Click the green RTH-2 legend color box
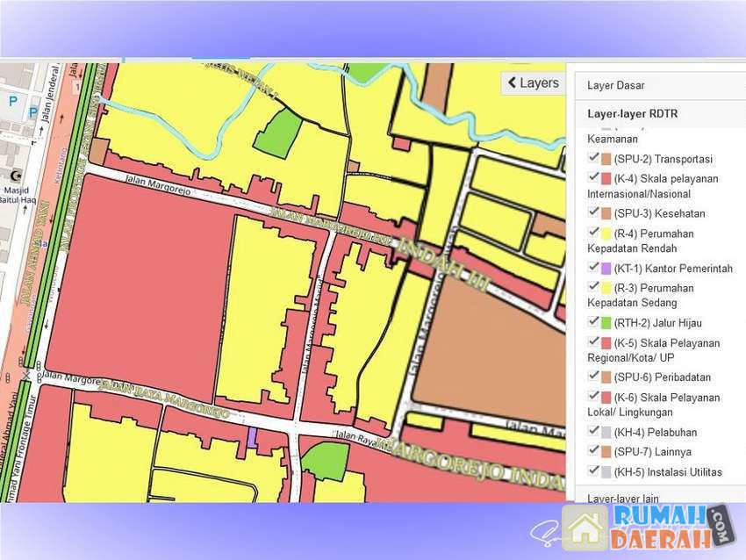This screenshot has width=746, height=560. click(606, 323)
